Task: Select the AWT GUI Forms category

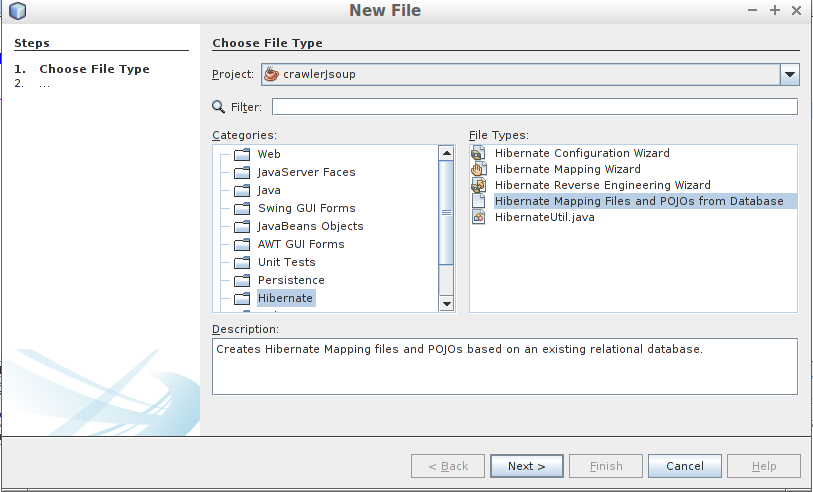Action: (301, 244)
